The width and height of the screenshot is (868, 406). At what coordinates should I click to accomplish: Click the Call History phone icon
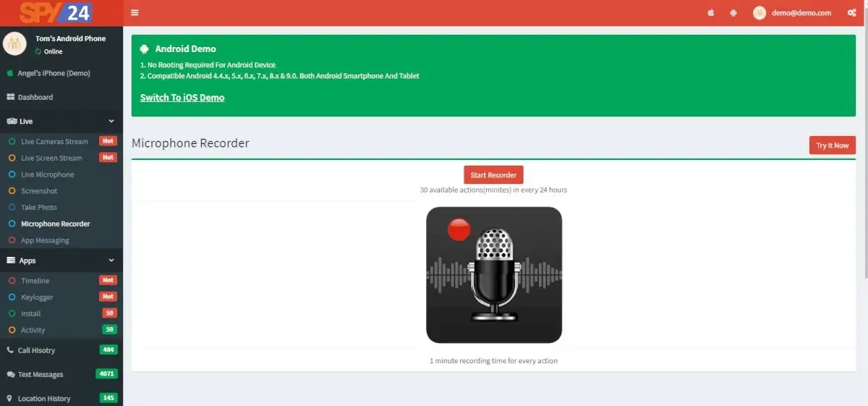tap(10, 350)
